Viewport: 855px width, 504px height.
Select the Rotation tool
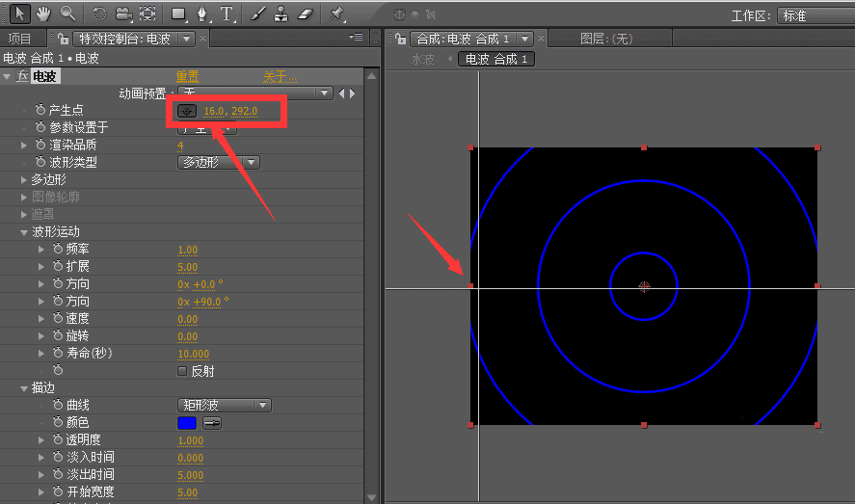99,13
